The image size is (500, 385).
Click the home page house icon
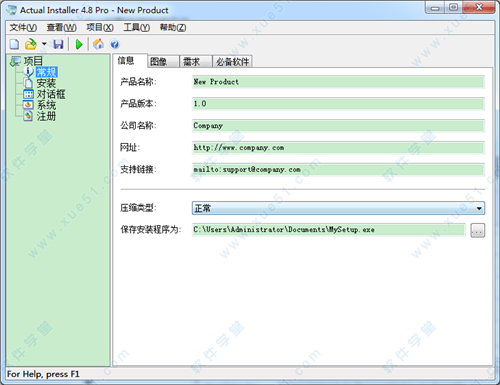click(98, 44)
